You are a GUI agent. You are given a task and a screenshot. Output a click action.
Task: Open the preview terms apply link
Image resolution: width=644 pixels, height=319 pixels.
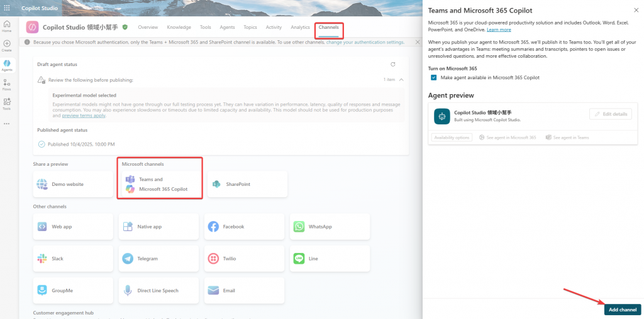[84, 116]
